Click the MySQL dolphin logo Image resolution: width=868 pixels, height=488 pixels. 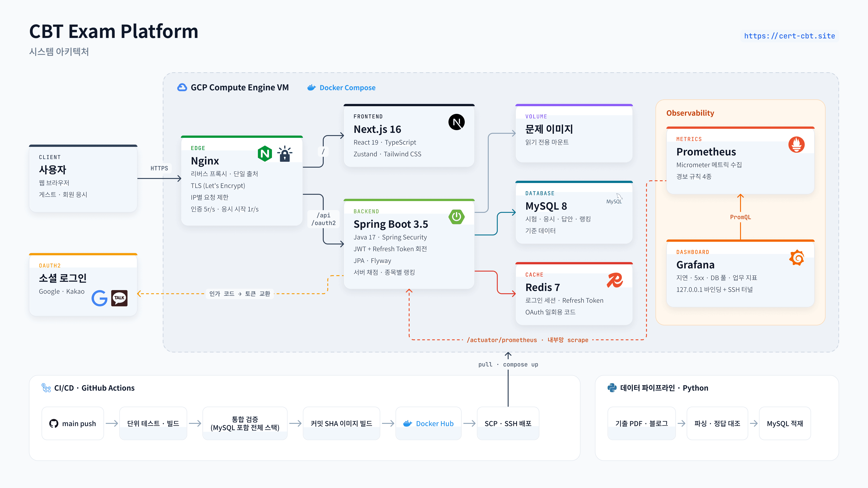pos(614,199)
